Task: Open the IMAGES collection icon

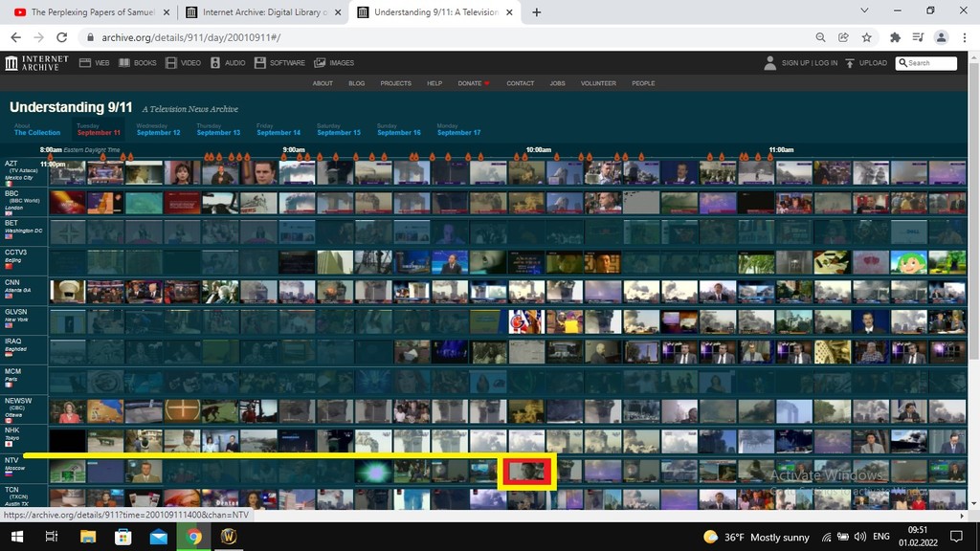Action: click(x=319, y=62)
